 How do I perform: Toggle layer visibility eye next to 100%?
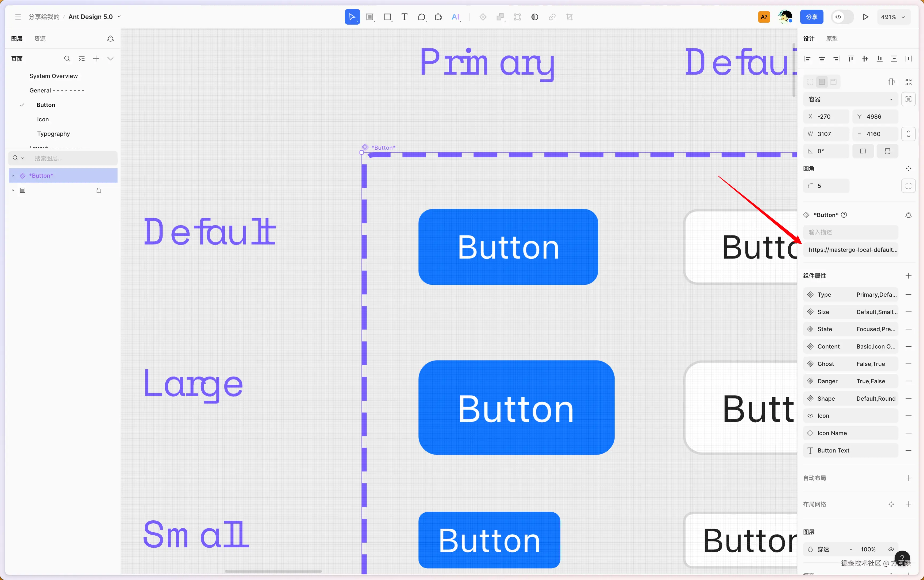891,549
